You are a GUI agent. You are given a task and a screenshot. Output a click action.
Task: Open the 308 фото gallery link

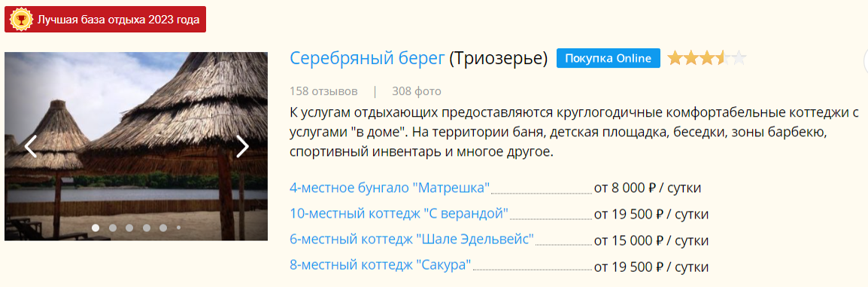[x=416, y=91]
